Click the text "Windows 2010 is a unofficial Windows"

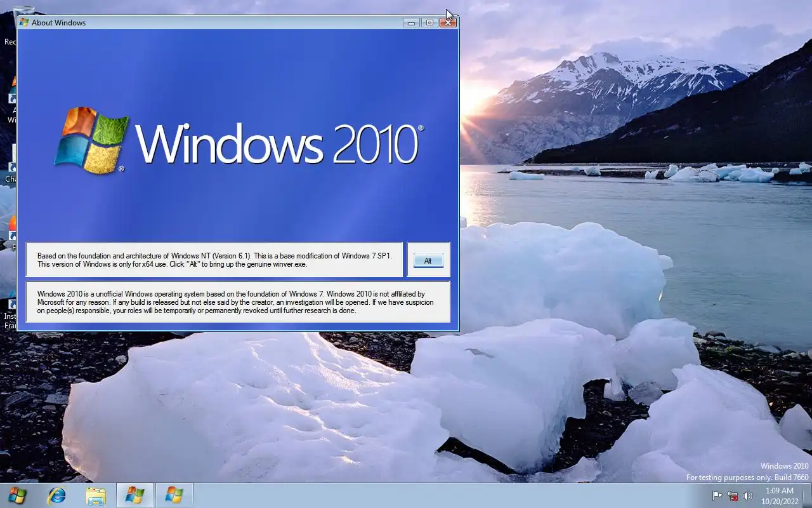[x=94, y=294]
